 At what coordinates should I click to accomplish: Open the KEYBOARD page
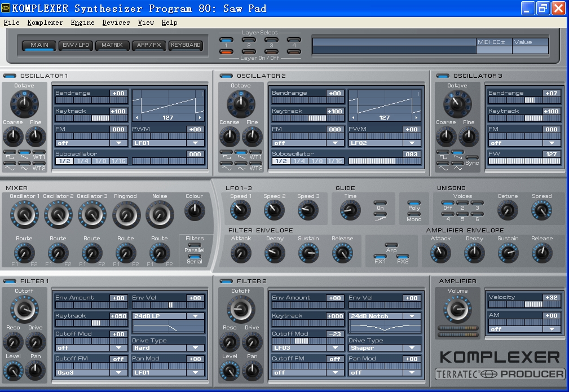click(186, 45)
